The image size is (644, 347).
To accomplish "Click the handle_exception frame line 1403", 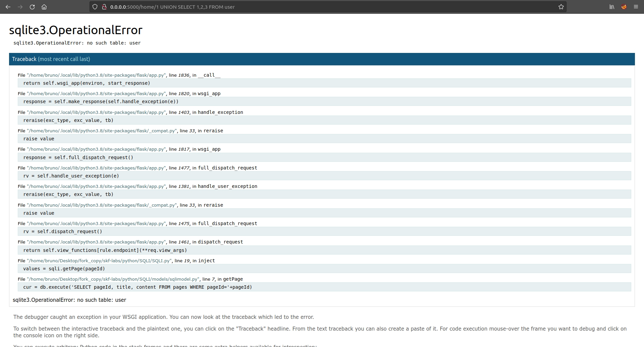I will tap(130, 112).
